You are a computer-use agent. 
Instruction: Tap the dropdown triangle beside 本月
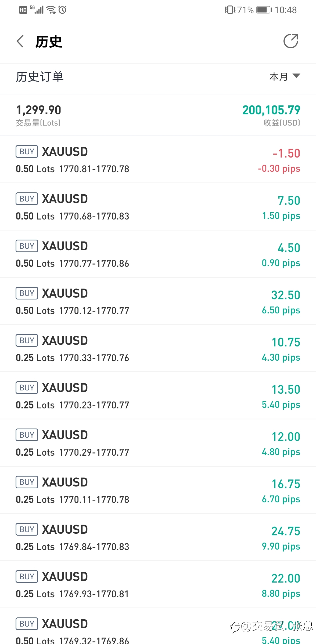click(296, 76)
